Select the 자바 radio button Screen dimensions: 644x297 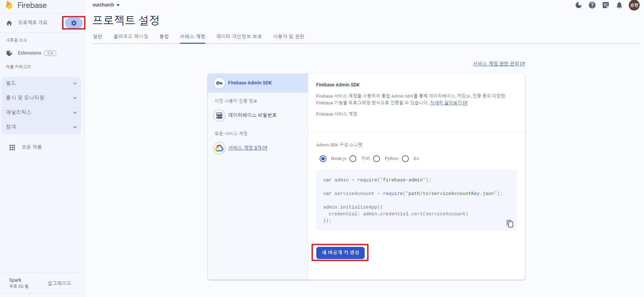tap(353, 159)
